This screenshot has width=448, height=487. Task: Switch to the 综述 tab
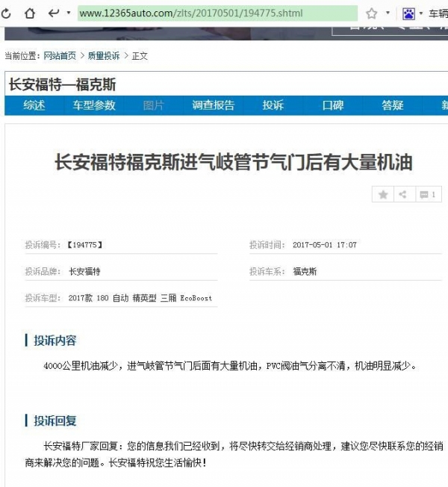tap(34, 105)
